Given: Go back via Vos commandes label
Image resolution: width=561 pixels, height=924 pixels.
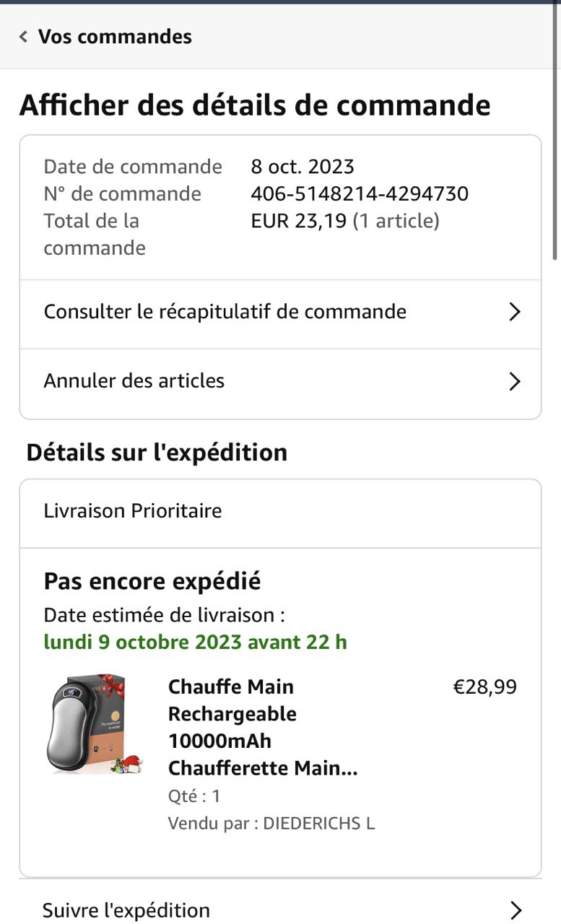Looking at the screenshot, I should pyautogui.click(x=115, y=37).
